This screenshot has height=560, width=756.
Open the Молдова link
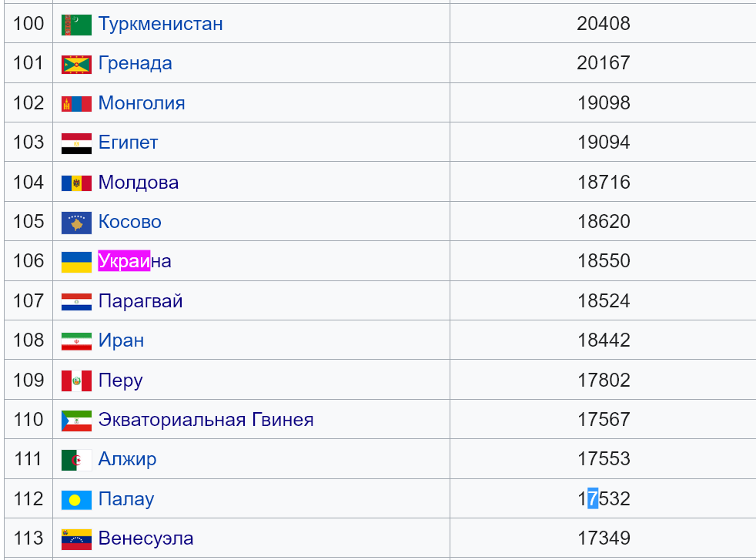tap(139, 183)
